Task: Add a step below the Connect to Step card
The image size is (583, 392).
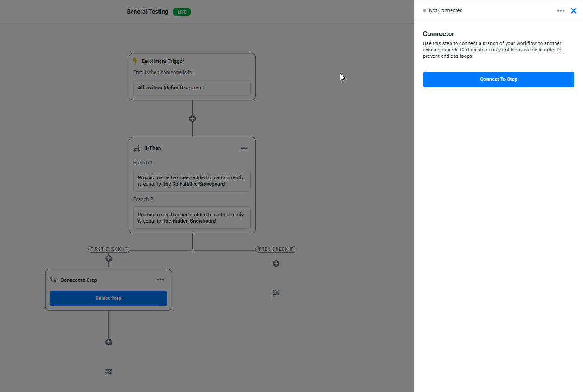Action: point(108,342)
